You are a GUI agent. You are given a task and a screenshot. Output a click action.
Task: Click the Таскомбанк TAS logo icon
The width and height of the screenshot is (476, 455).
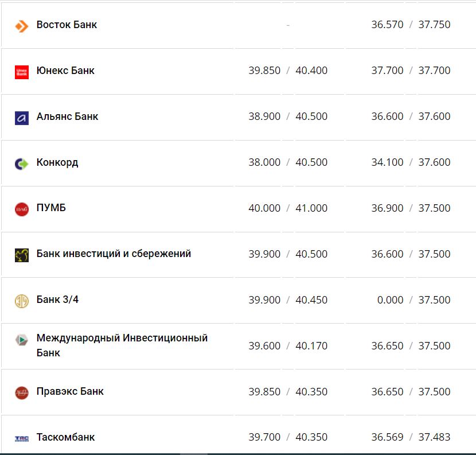[21, 439]
